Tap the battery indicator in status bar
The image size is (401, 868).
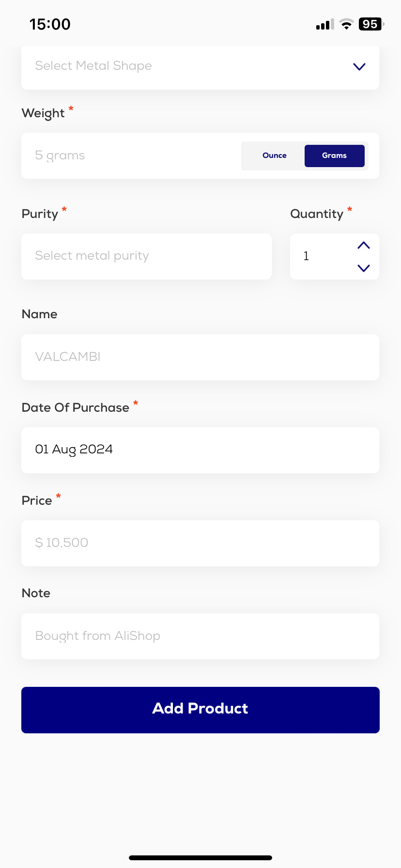point(370,24)
